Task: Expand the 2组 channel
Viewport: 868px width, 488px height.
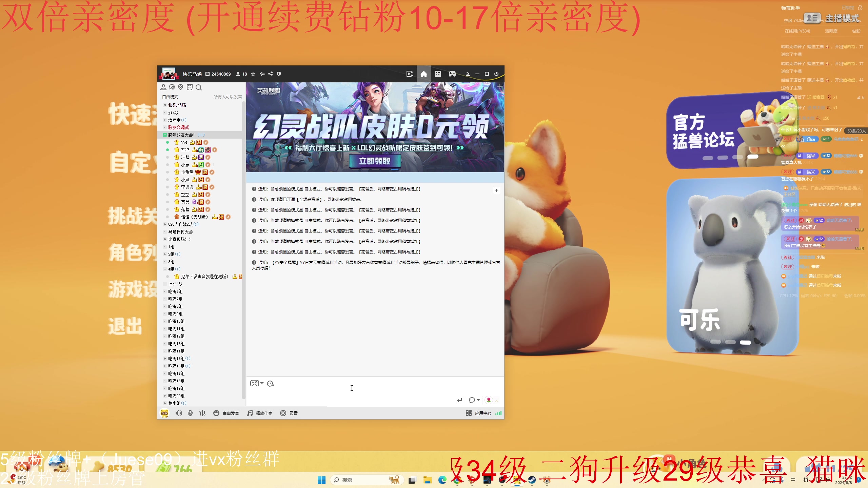Action: tap(165, 254)
